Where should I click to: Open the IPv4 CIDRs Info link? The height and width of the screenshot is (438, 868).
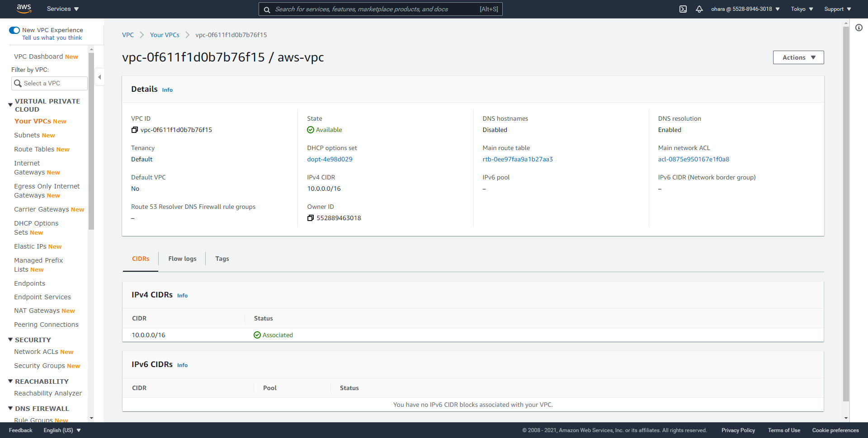click(x=182, y=296)
